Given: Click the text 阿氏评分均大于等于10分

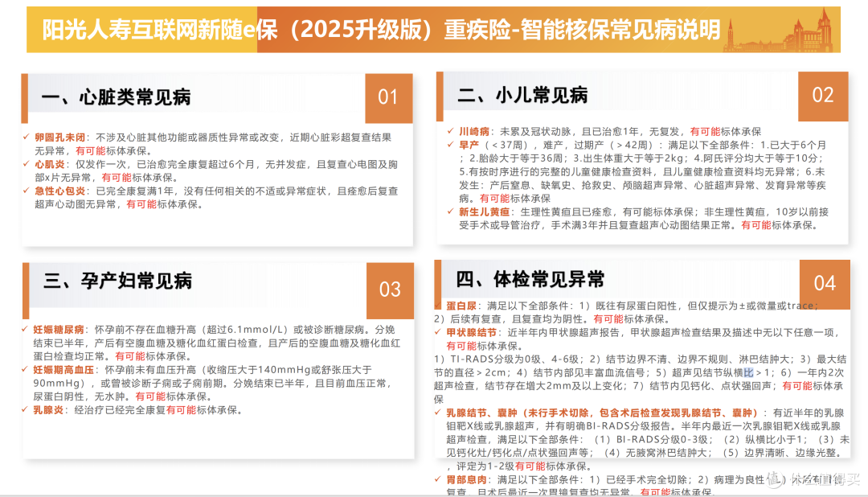Looking at the screenshot, I should [x=760, y=158].
